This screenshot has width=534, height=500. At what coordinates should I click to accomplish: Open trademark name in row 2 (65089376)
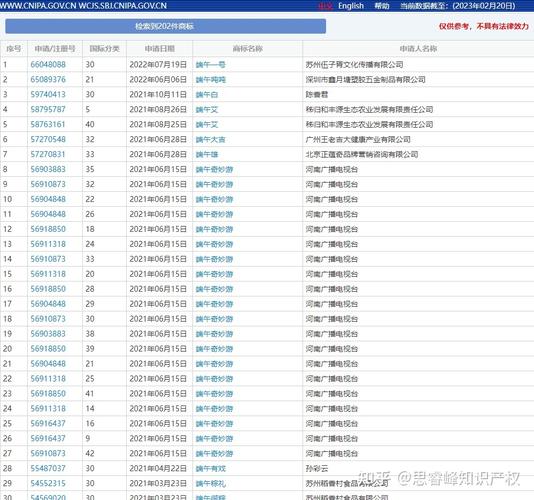[211, 79]
